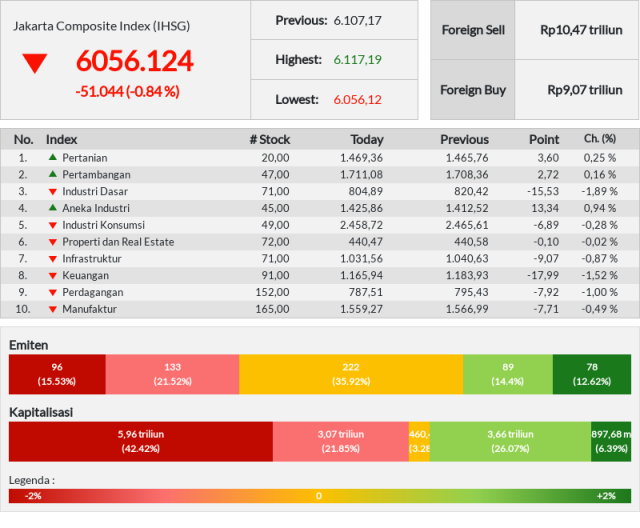640x528 pixels.
Task: Click the Infrastruktur index name
Action: pos(92,259)
